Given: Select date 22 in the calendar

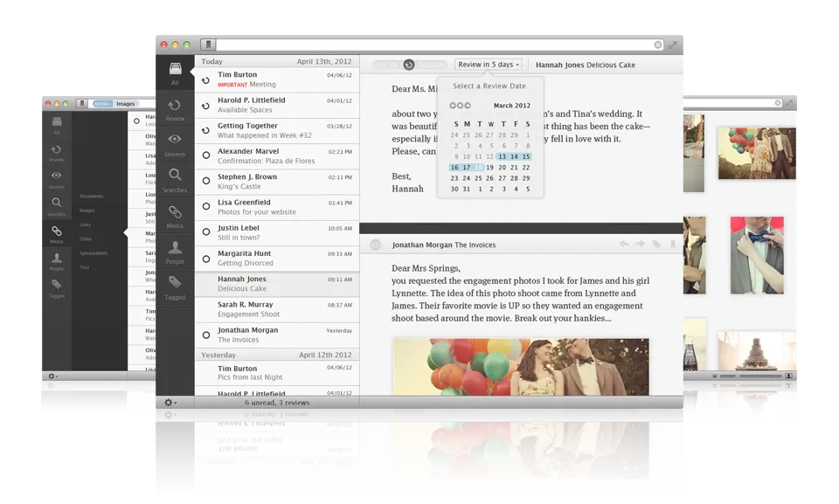Looking at the screenshot, I should 526,168.
